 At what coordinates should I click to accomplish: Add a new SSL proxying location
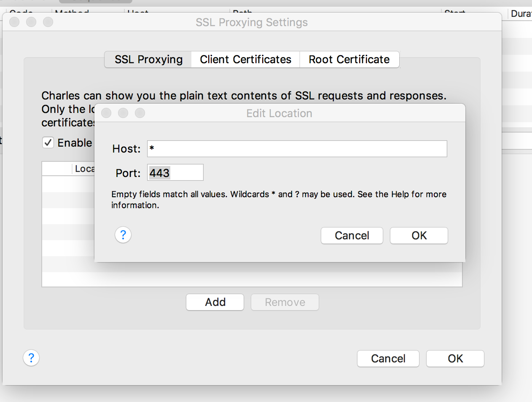[x=215, y=302]
